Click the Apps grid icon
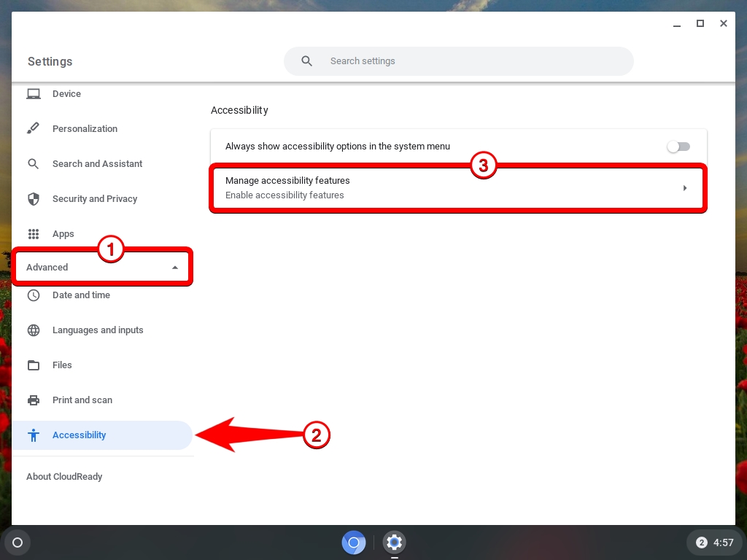The height and width of the screenshot is (560, 747). pos(34,234)
